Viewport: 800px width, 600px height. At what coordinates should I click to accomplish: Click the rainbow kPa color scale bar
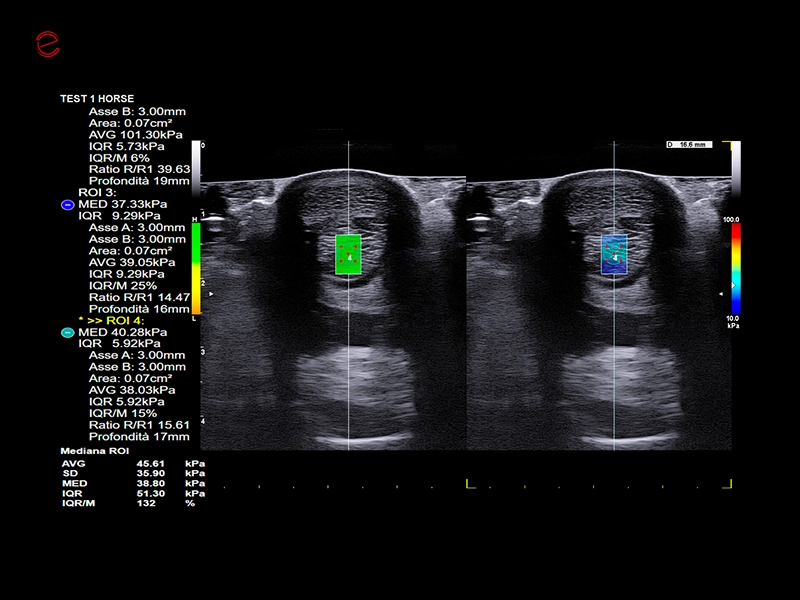click(735, 265)
